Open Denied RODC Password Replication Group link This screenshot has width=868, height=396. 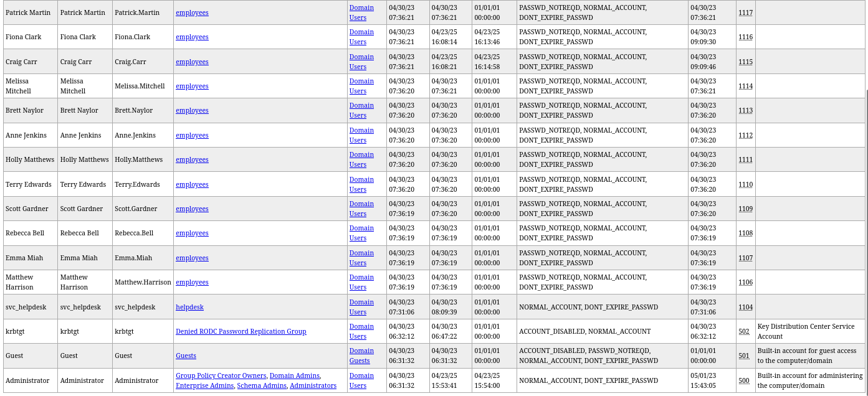241,331
